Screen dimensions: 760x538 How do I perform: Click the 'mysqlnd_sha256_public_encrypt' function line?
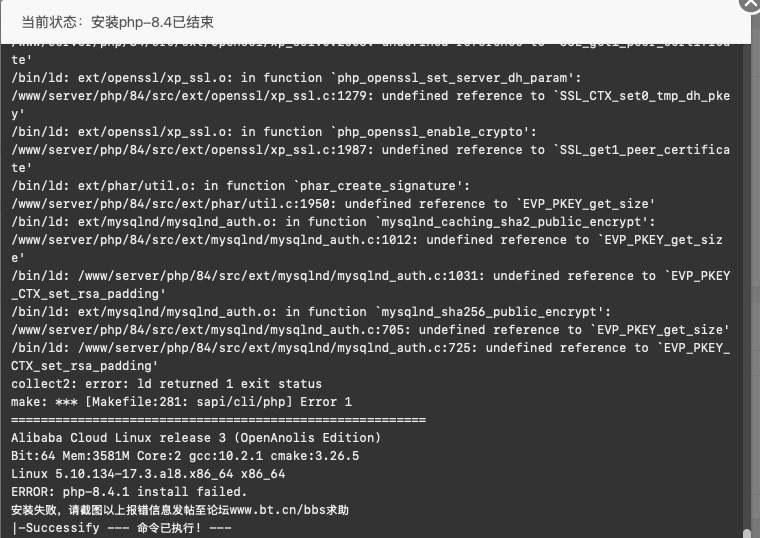311,312
